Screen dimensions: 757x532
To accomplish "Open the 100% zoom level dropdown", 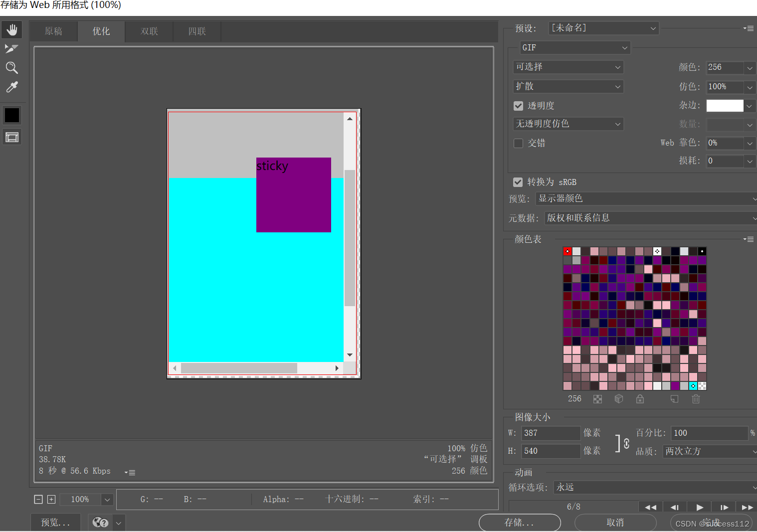I will tap(107, 500).
